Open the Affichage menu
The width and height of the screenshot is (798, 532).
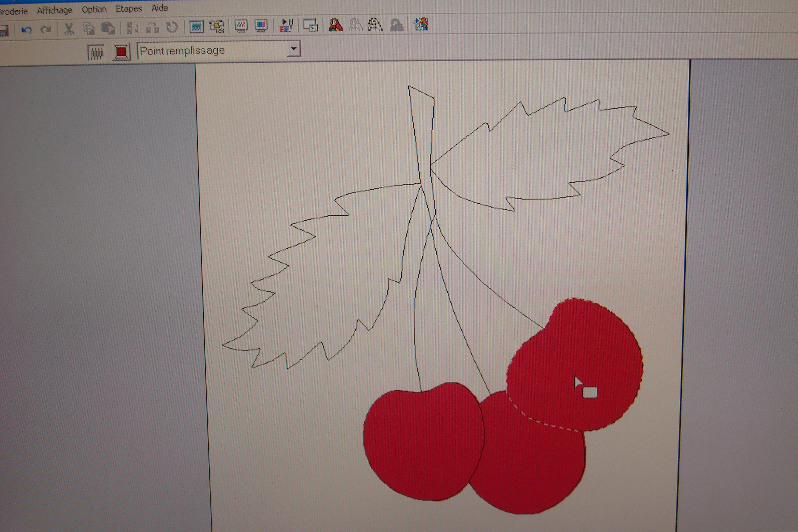55,10
